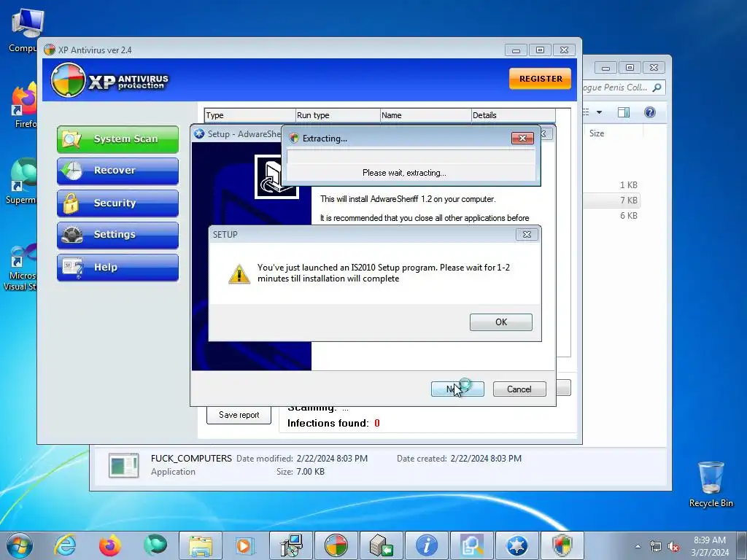This screenshot has height=560, width=747.
Task: Click the AdwareSheriff setup title bar icon
Action: point(199,134)
